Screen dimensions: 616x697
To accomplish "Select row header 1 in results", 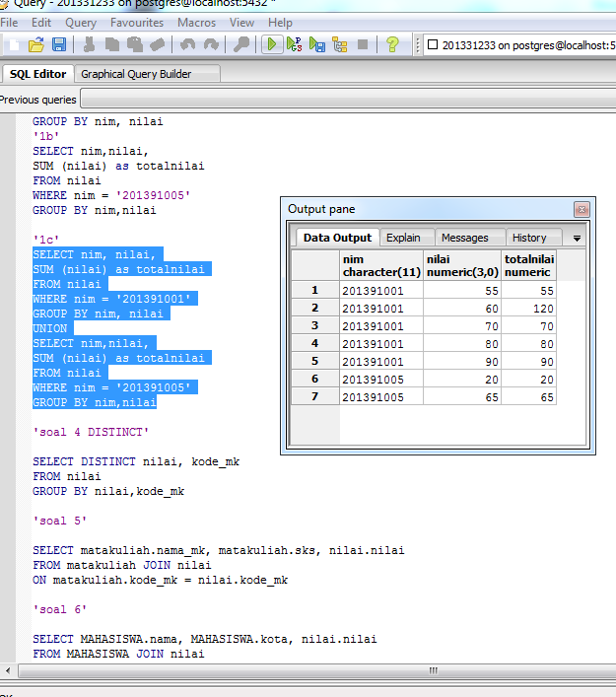I will (315, 290).
